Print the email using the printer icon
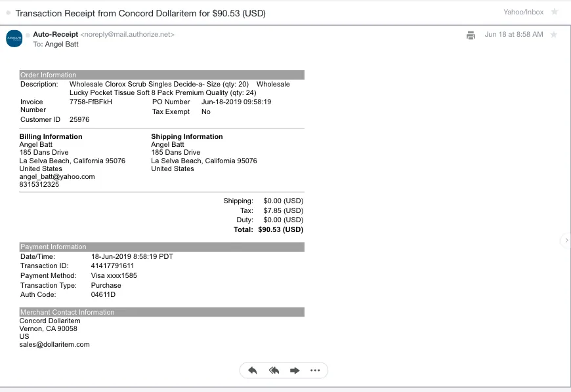 click(471, 35)
